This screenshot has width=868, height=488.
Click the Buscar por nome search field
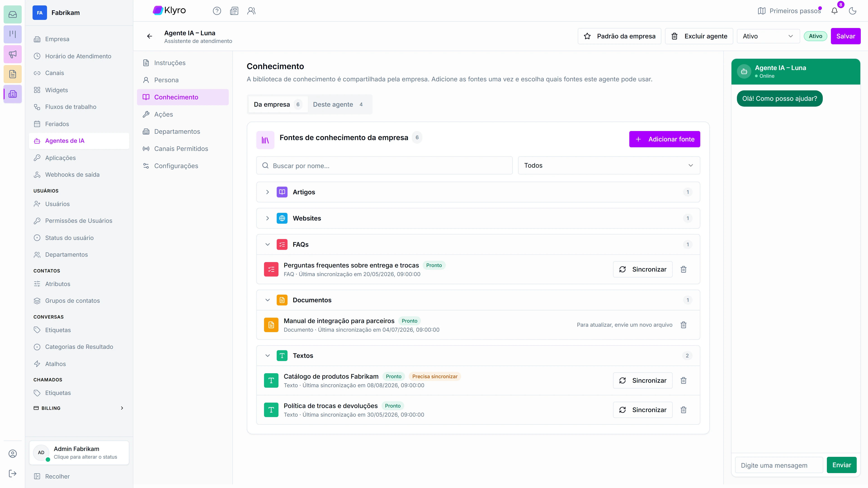tap(384, 165)
